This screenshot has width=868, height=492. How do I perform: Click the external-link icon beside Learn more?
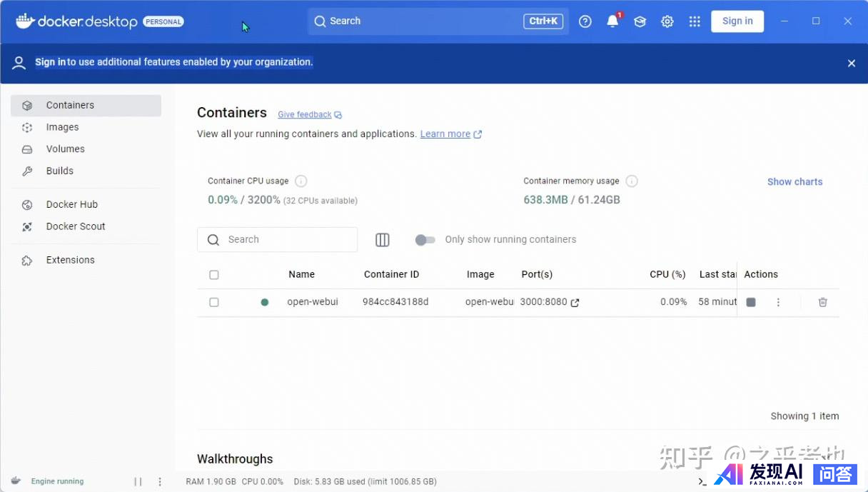coord(478,134)
